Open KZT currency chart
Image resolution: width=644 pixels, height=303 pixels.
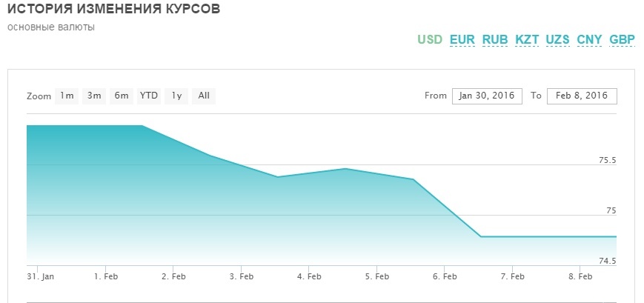coord(527,40)
